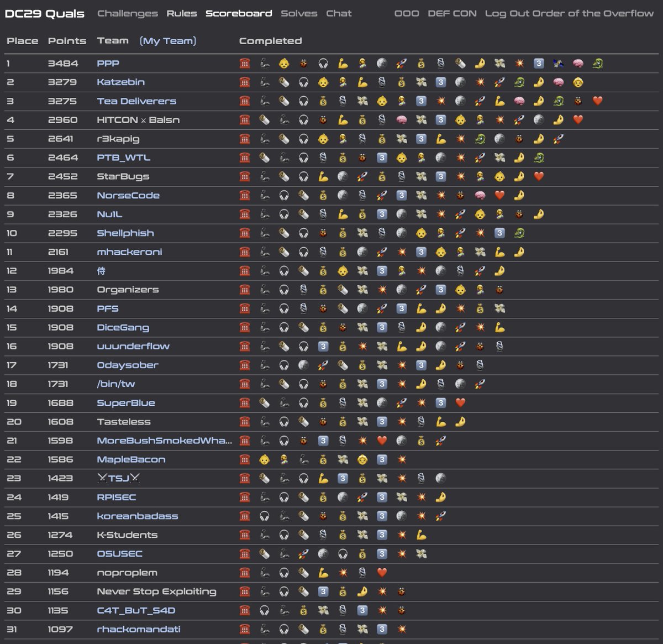
Task: Click the older person icon in MapleBacon's row
Action: (362, 459)
